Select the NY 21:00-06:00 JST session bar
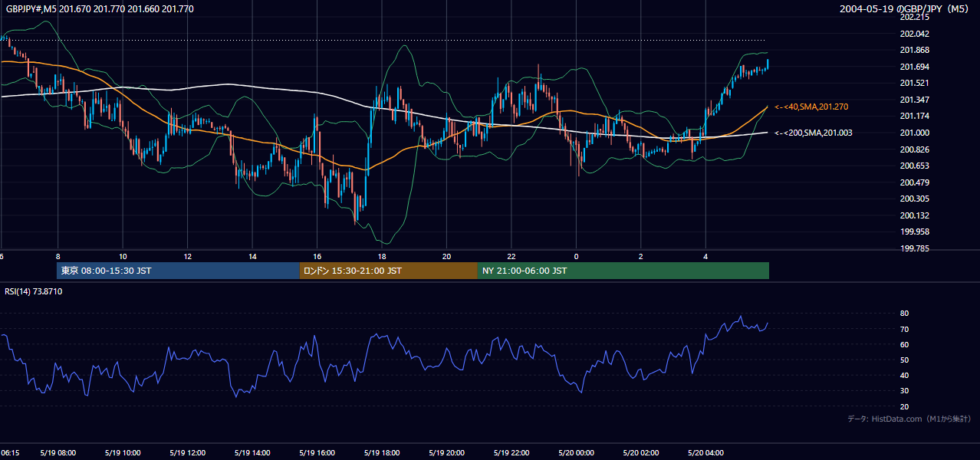This screenshot has width=980, height=460. pos(623,271)
